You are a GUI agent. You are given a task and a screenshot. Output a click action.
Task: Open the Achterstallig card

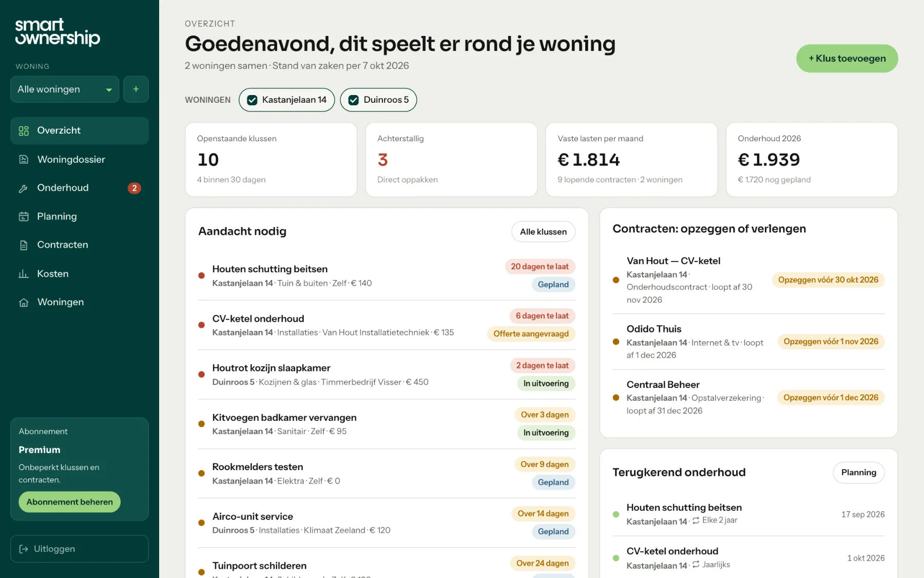pyautogui.click(x=451, y=159)
